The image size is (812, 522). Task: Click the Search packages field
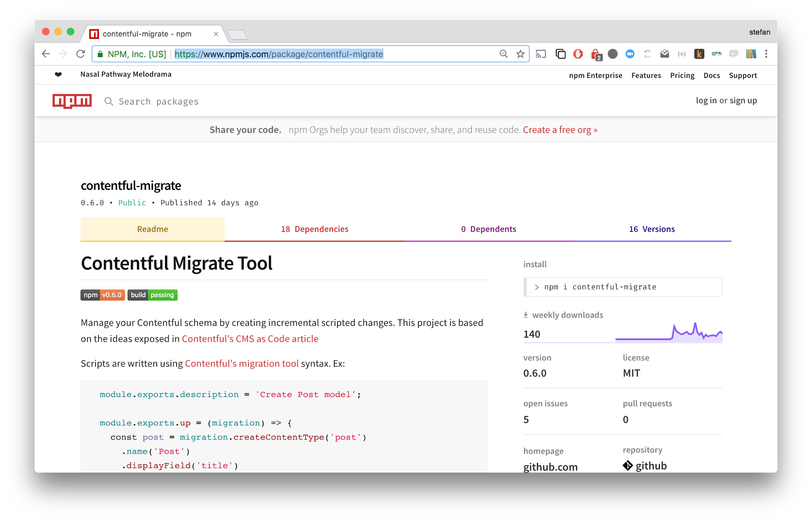[x=159, y=101]
